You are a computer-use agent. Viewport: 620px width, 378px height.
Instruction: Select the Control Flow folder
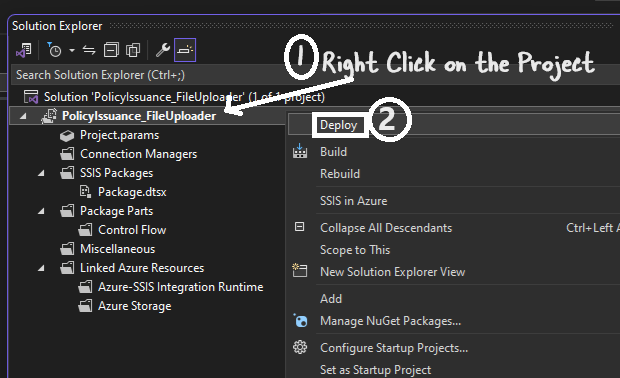pyautogui.click(x=132, y=230)
